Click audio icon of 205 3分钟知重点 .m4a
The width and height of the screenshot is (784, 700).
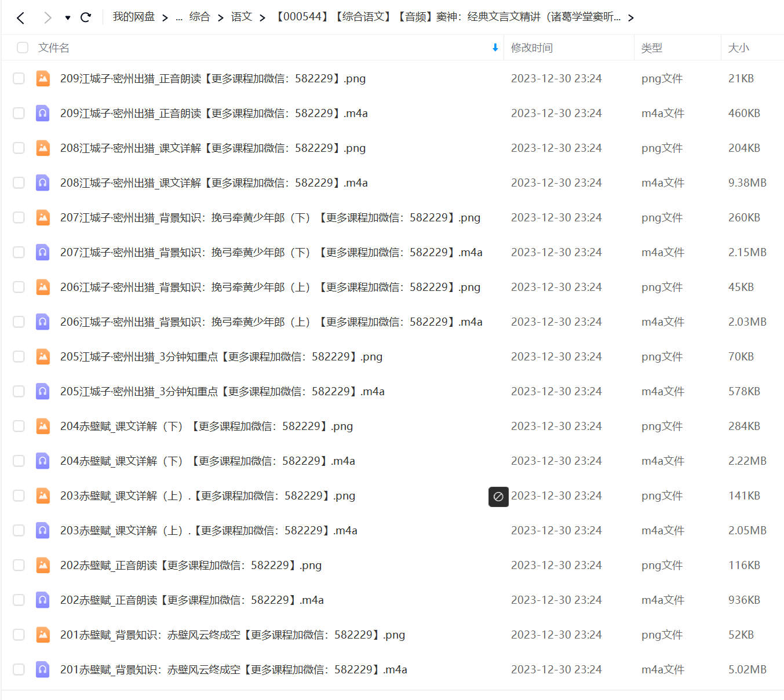pyautogui.click(x=43, y=391)
